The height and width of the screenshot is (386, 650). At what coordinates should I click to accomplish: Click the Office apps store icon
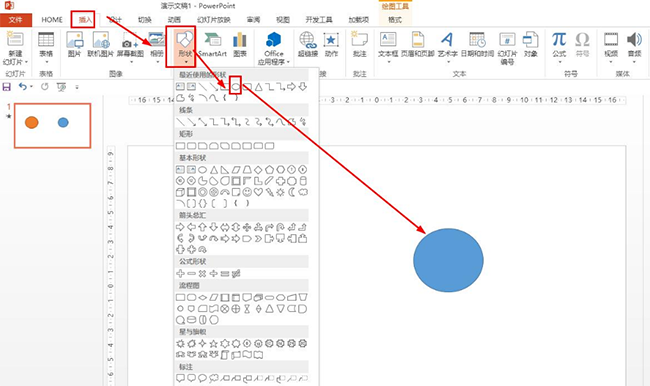[274, 40]
